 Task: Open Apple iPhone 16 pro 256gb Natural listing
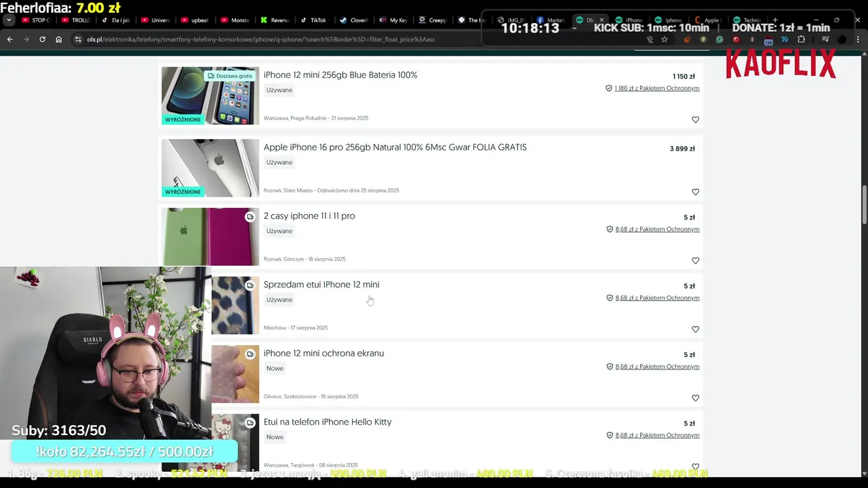(395, 147)
